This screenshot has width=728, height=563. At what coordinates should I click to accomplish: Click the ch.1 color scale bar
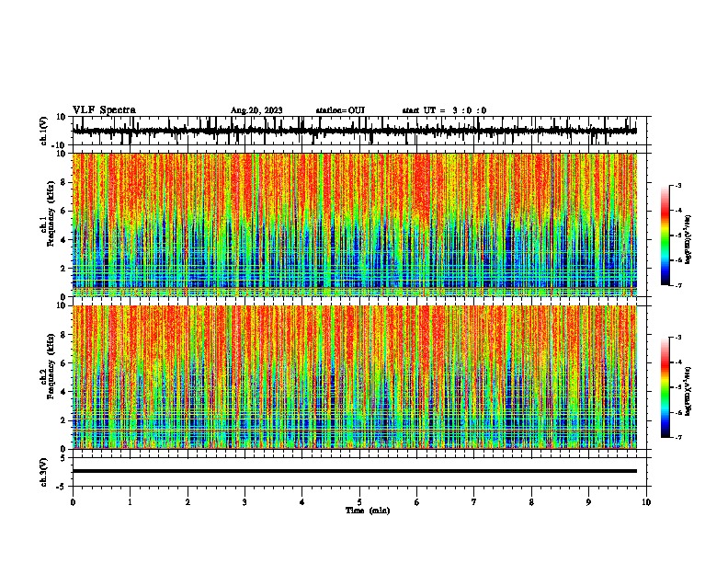[x=665, y=236]
